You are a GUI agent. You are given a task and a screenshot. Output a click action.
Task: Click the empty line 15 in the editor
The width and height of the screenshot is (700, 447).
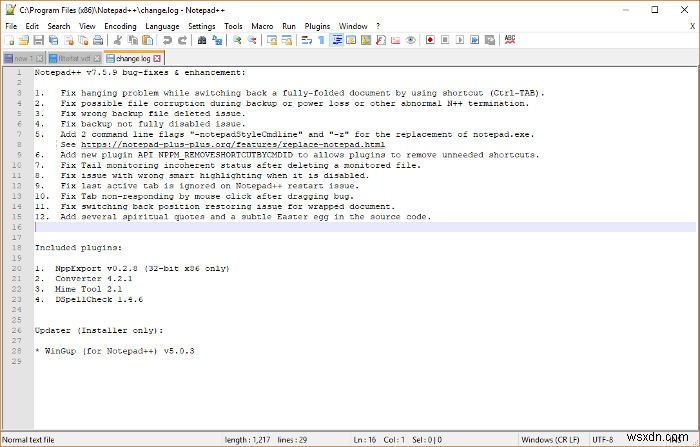[300, 227]
